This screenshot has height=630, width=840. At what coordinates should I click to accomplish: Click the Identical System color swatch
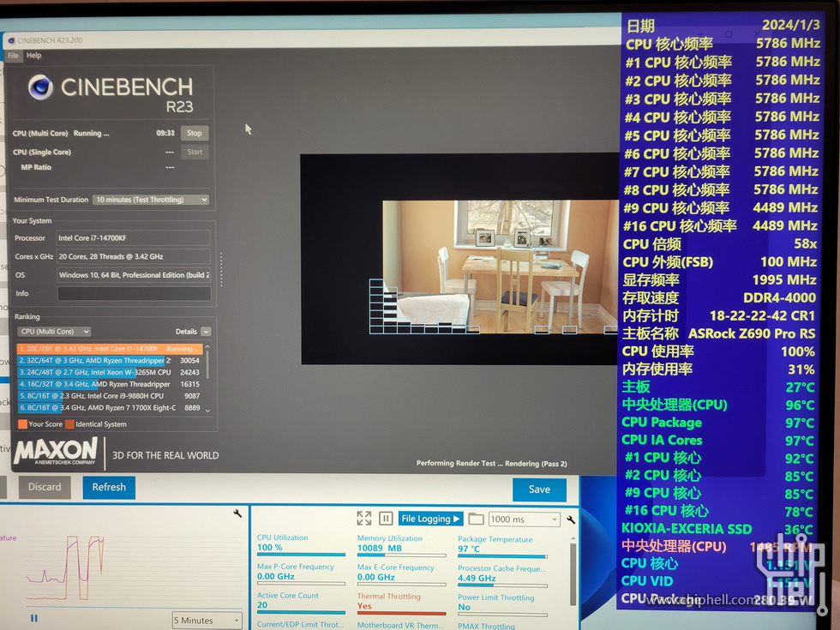click(x=69, y=424)
